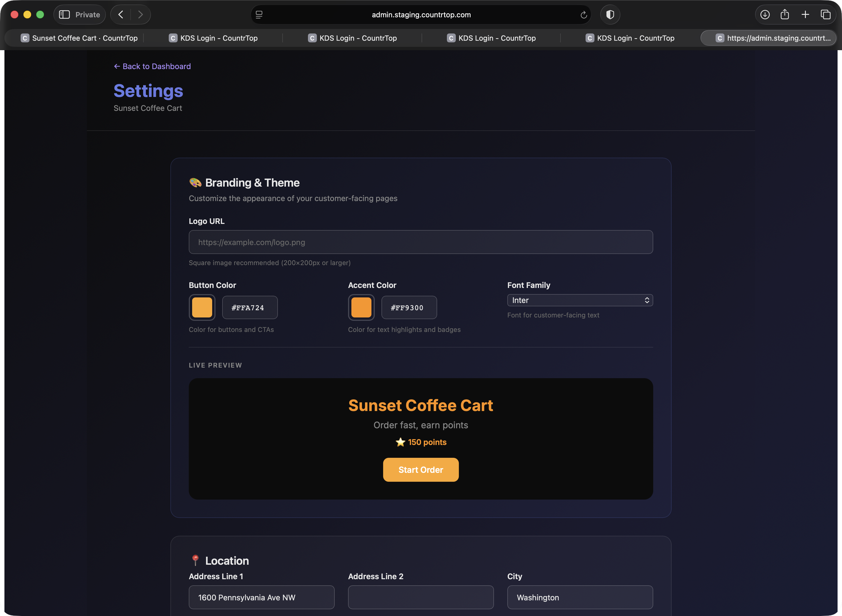Open the privacy shield report icon
The width and height of the screenshot is (842, 616).
click(610, 14)
